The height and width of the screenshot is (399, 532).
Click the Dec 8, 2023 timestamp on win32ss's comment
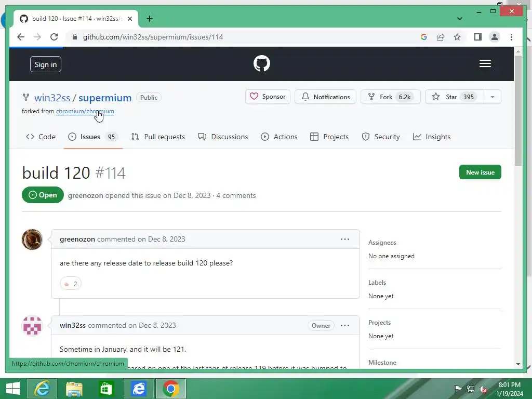(x=157, y=325)
